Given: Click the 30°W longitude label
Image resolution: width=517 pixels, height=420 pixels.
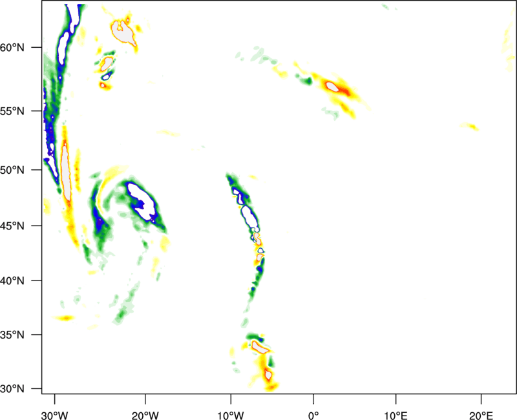Looking at the screenshot, I should click(55, 415).
